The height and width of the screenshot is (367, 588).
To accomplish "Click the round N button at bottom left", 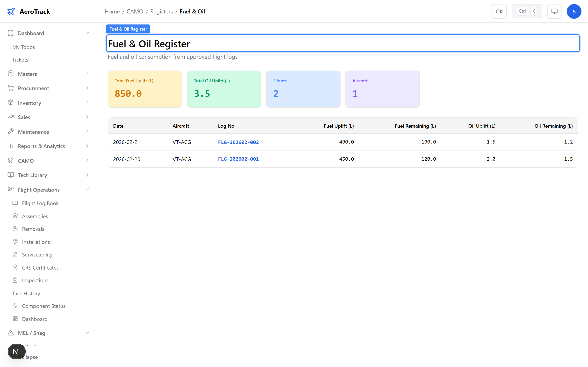I will (16, 351).
